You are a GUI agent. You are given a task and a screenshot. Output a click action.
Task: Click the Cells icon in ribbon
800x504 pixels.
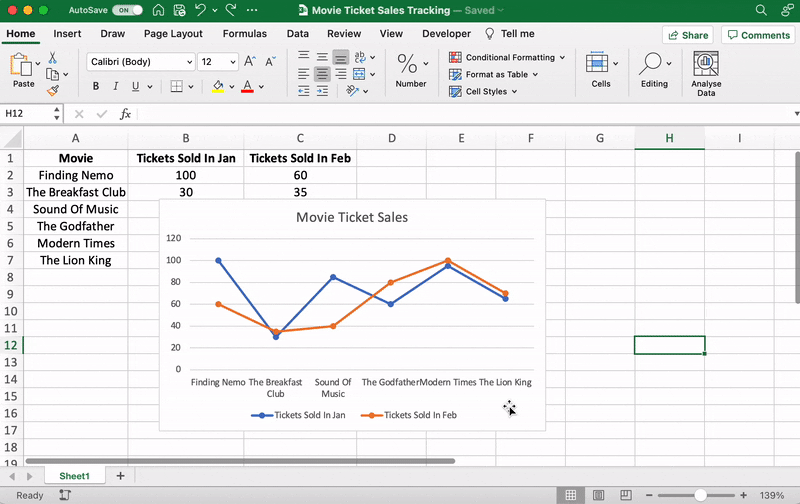[596, 63]
